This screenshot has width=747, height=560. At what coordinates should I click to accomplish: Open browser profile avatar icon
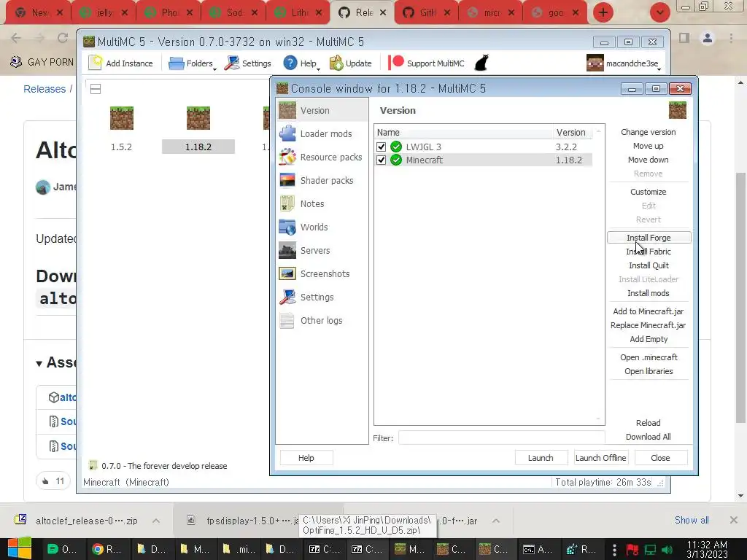pyautogui.click(x=708, y=38)
